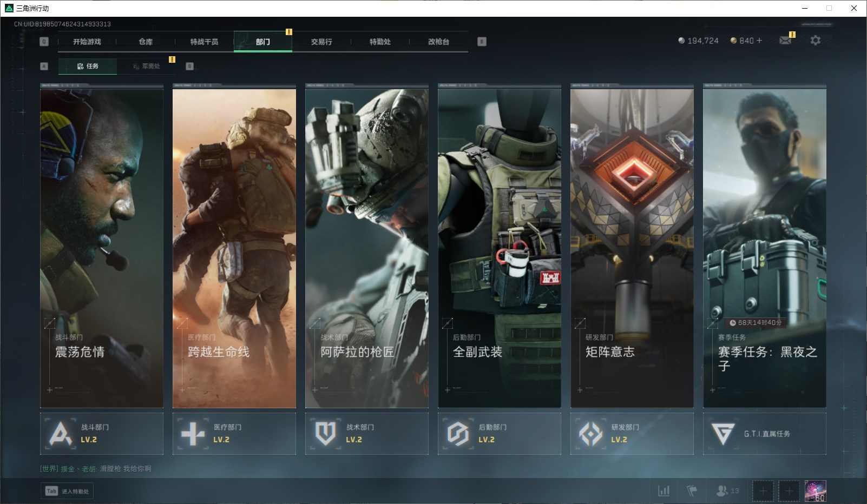Select the 部门 tab
The image size is (867, 504).
263,42
